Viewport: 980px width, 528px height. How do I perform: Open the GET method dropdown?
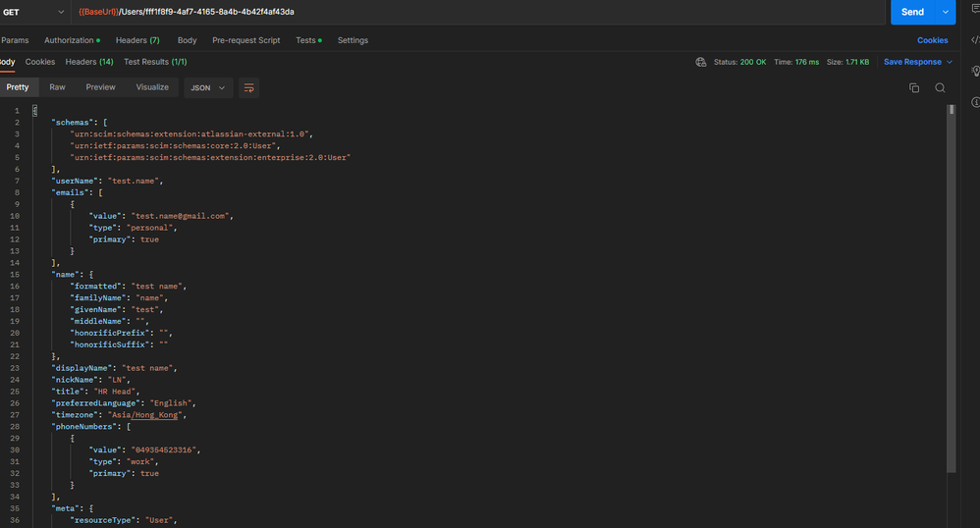33,12
